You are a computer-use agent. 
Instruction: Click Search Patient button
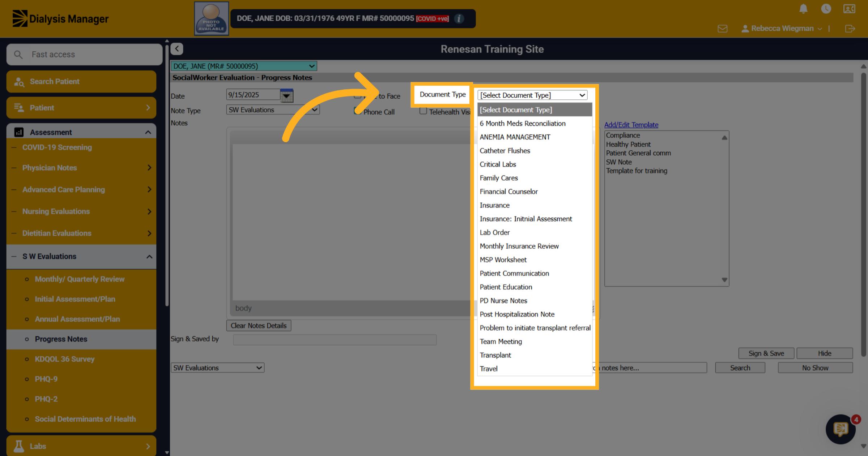(81, 82)
